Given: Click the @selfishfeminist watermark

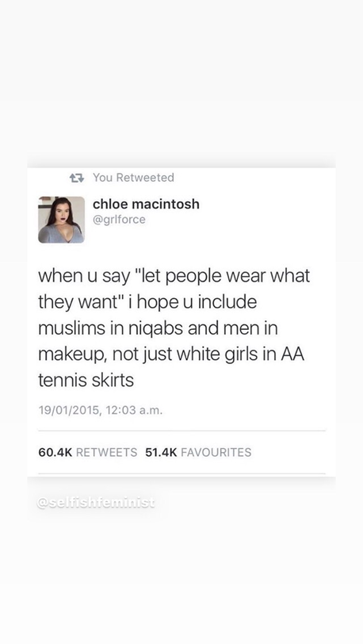Looking at the screenshot, I should coord(96,502).
